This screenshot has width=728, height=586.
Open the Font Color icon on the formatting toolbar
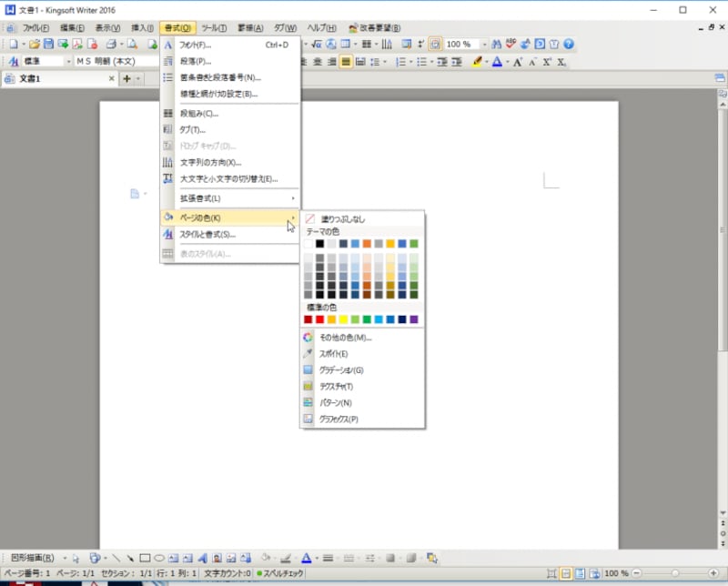pyautogui.click(x=497, y=62)
